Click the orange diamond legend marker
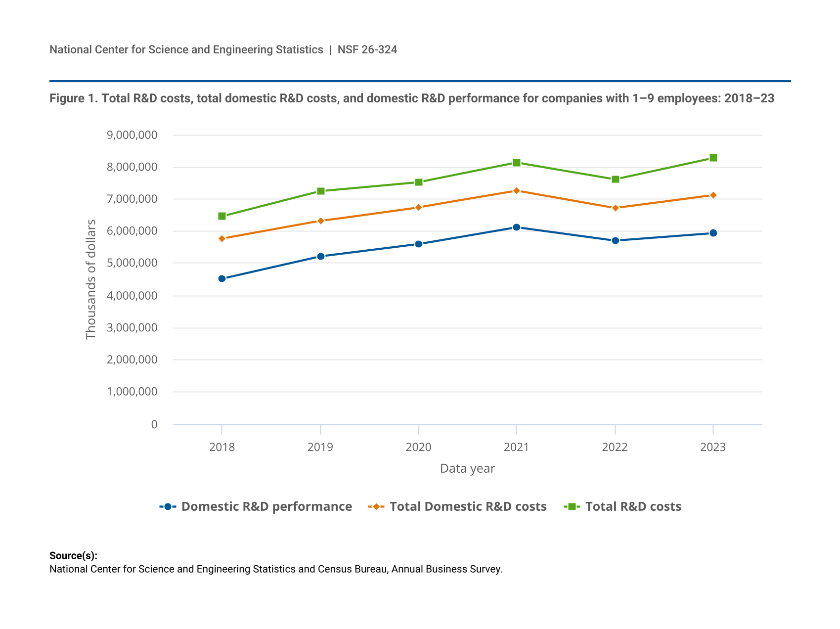 click(x=376, y=507)
